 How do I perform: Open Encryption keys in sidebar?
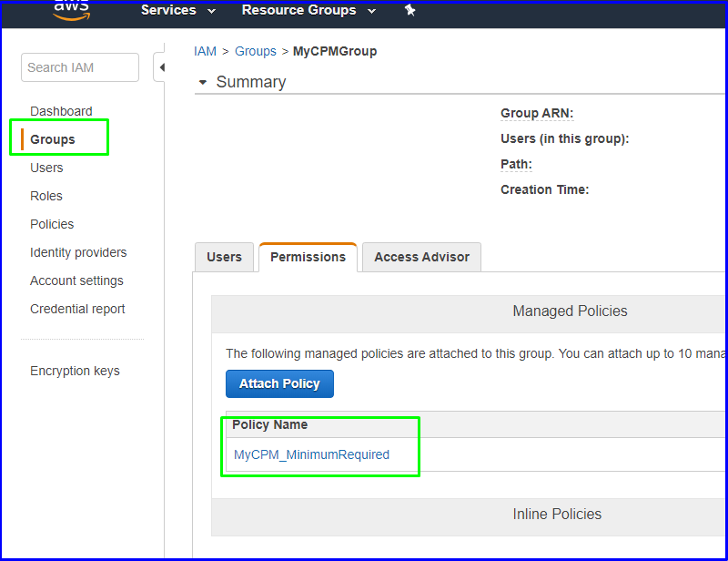coord(75,371)
